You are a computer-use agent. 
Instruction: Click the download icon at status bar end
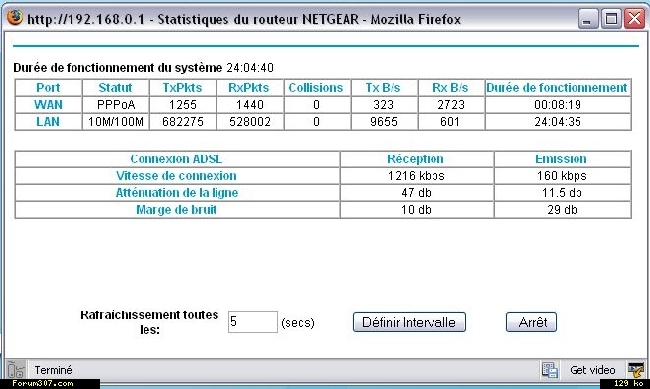pos(636,370)
